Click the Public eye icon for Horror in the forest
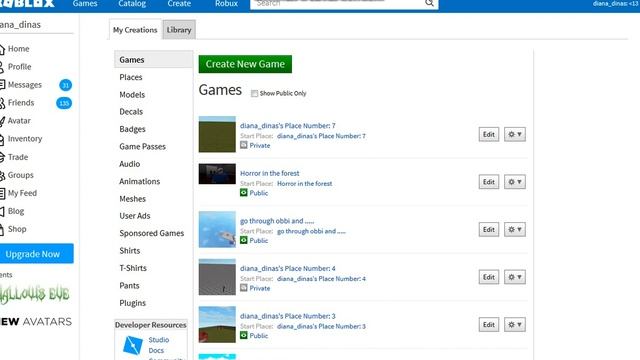The height and width of the screenshot is (360, 640). [244, 193]
